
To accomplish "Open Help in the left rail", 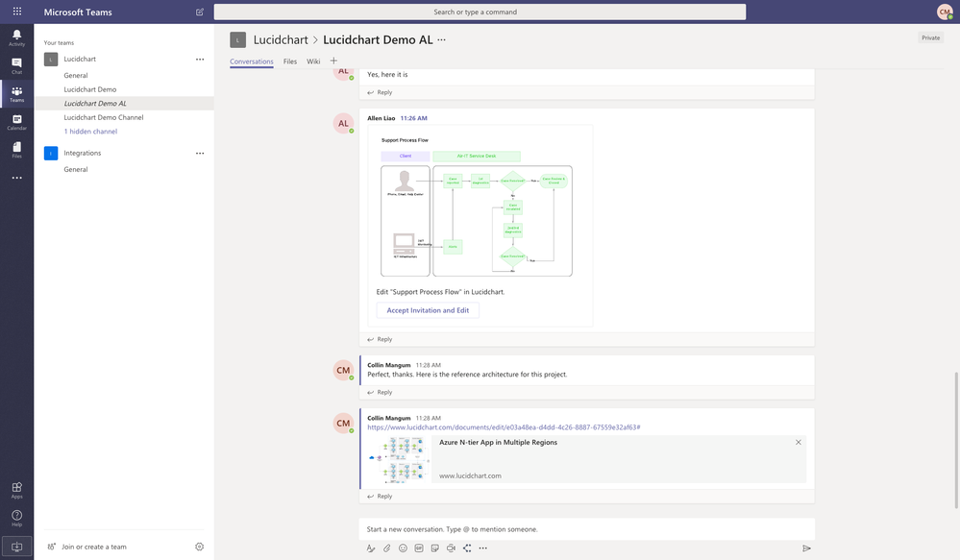I will point(16,518).
